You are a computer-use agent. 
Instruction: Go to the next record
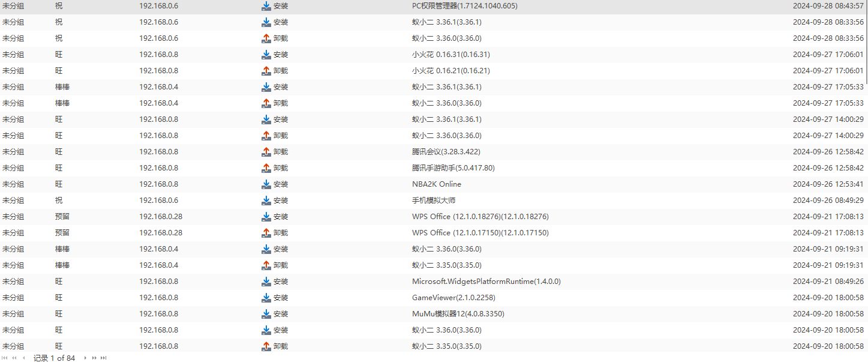click(85, 358)
